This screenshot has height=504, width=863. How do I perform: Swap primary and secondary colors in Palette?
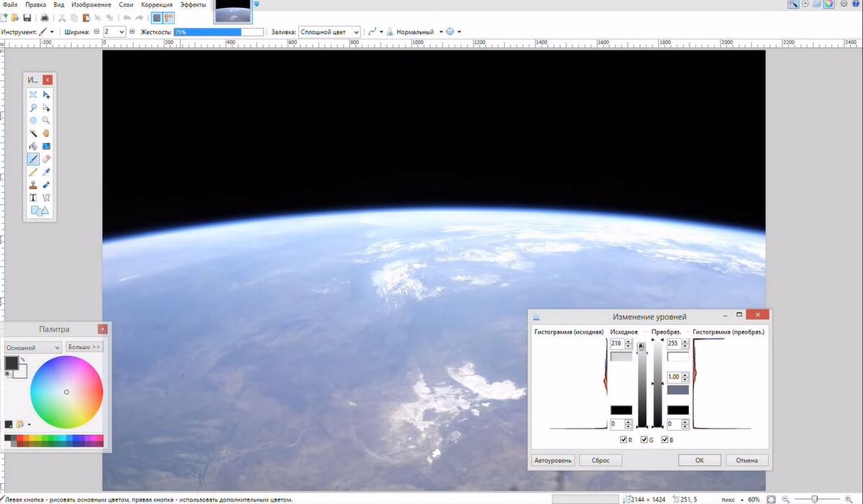click(22, 359)
